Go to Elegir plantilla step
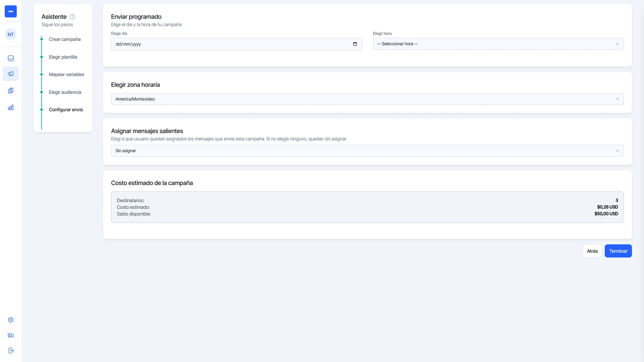Viewport: 644px width, 362px height. [63, 57]
